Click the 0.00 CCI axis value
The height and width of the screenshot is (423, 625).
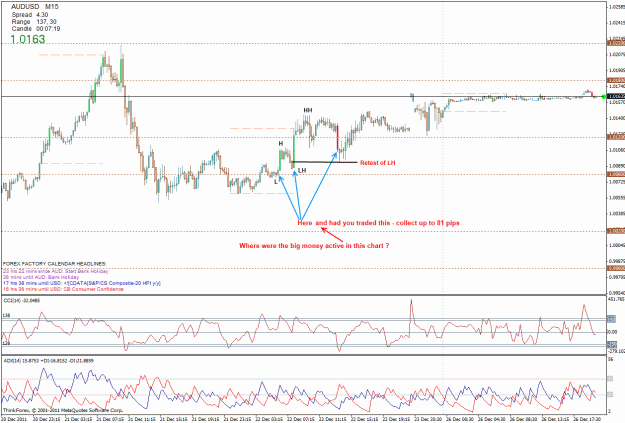click(x=612, y=332)
